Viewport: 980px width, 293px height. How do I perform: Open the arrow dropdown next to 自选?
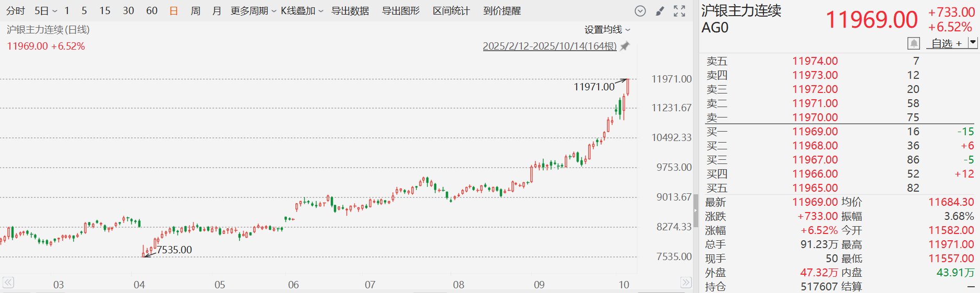point(973,42)
